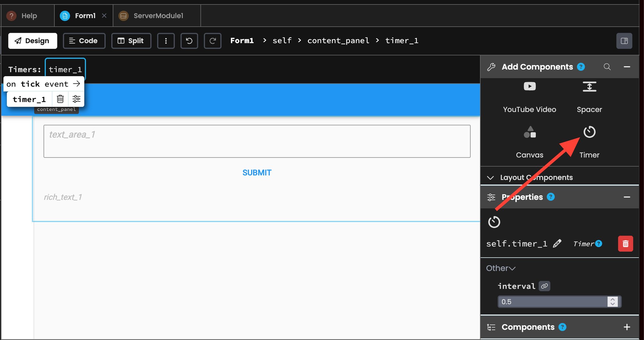Click the interval value stepper arrows
644x340 pixels.
click(612, 302)
